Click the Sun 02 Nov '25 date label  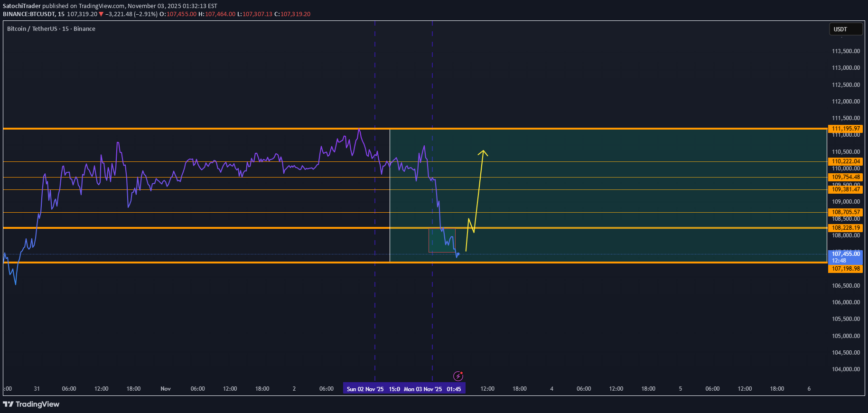click(x=373, y=389)
